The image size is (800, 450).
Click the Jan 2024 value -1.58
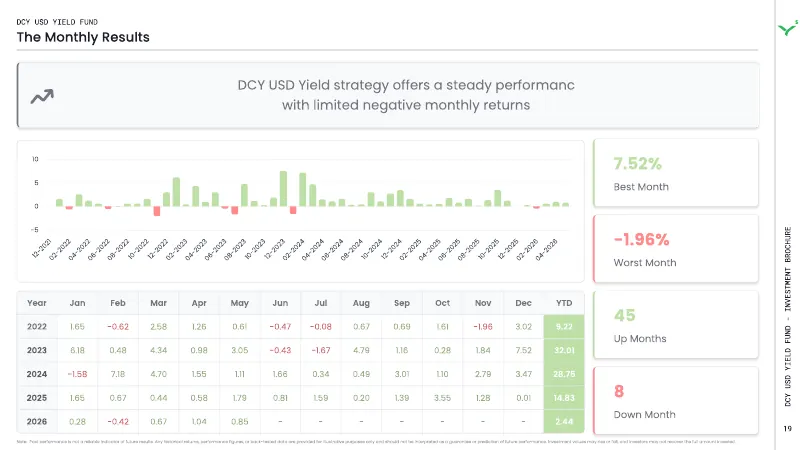pyautogui.click(x=77, y=374)
